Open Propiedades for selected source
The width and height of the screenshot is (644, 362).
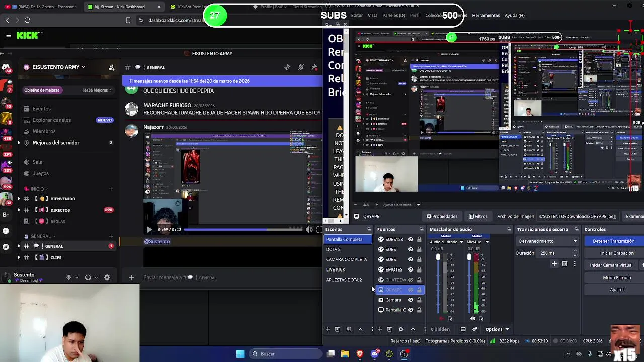click(442, 216)
